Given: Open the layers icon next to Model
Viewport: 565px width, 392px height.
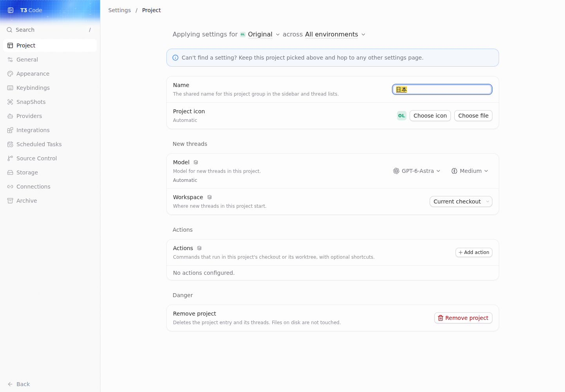Looking at the screenshot, I should (x=196, y=162).
